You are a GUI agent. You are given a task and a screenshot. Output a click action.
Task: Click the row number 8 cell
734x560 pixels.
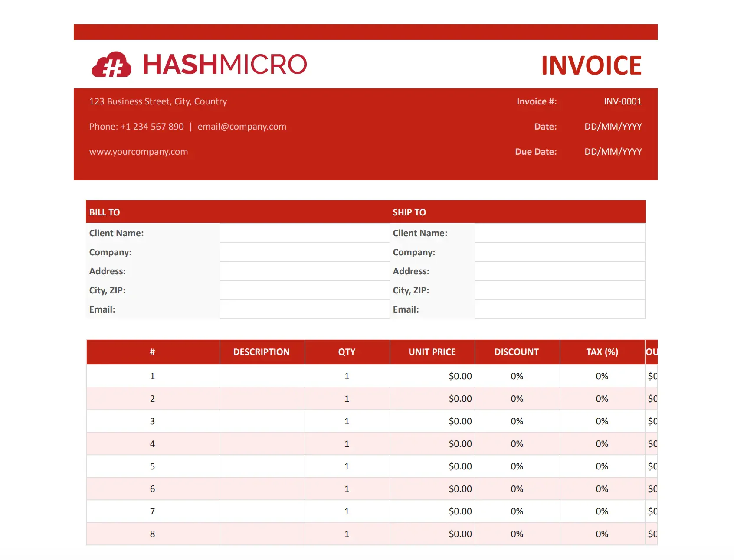[x=153, y=534]
